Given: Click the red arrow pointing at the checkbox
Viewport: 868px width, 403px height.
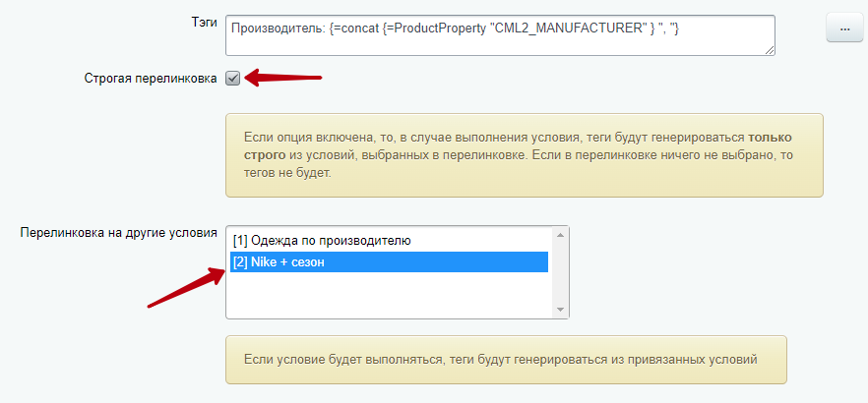Looking at the screenshot, I should pos(282,78).
